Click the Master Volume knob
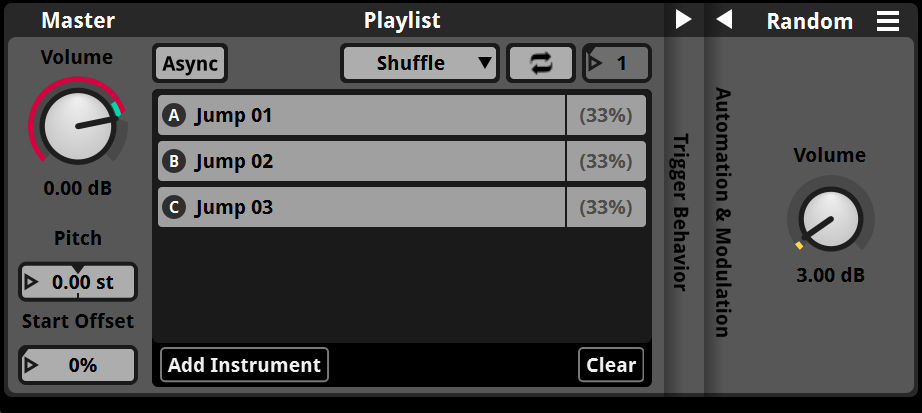Image resolution: width=922 pixels, height=413 pixels. point(77,126)
